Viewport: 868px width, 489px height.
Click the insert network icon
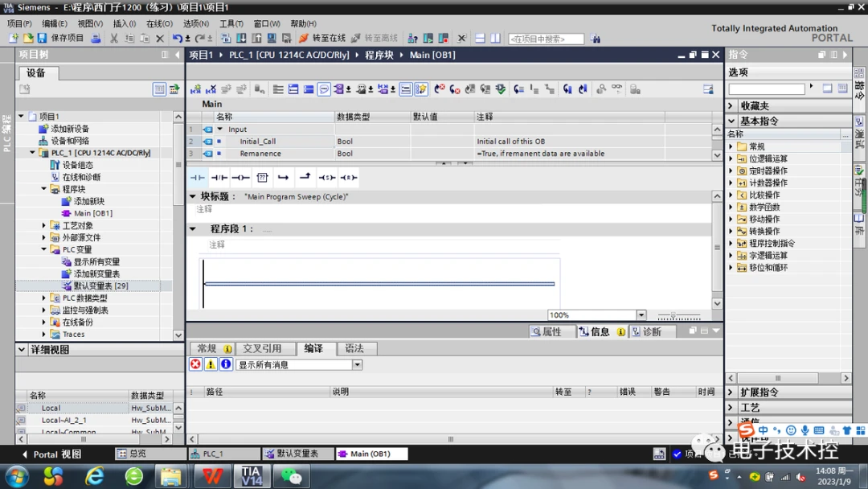pyautogui.click(x=195, y=89)
